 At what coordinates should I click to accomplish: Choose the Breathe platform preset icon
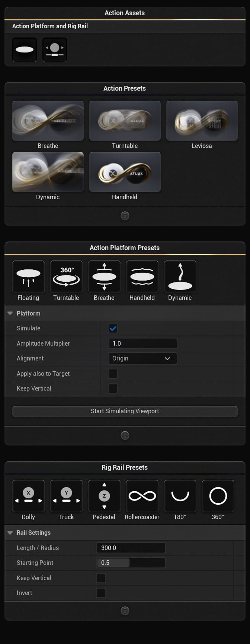coord(104,277)
